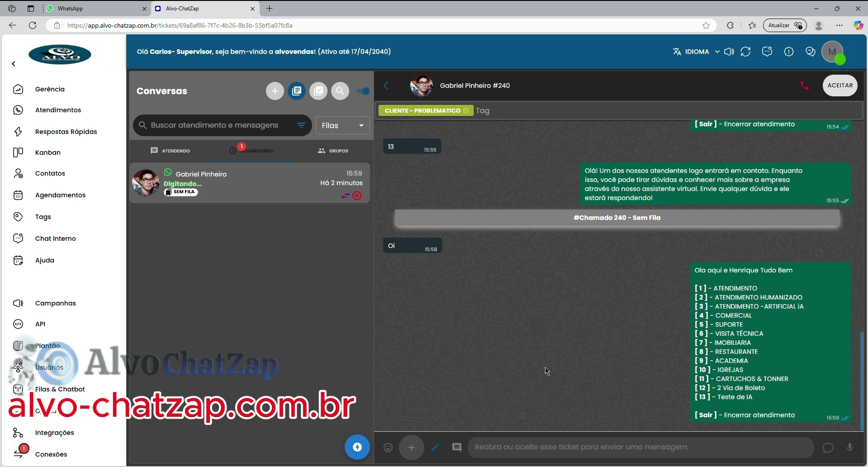Screen dimensions: 868x467
Task: Open the emoji picker in message bar
Action: click(388, 448)
